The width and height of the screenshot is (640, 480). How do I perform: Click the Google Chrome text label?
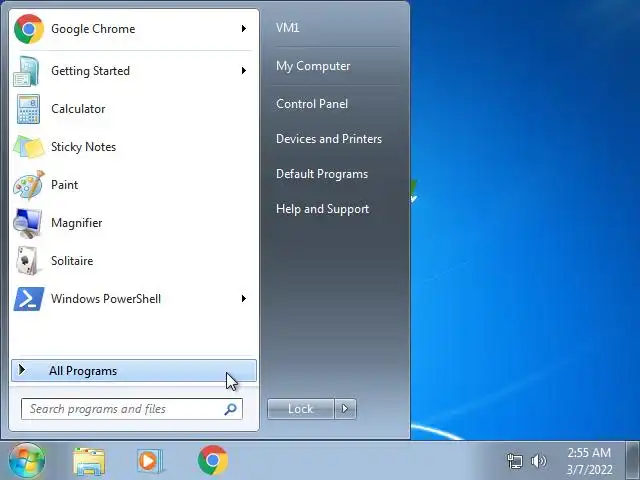(93, 29)
